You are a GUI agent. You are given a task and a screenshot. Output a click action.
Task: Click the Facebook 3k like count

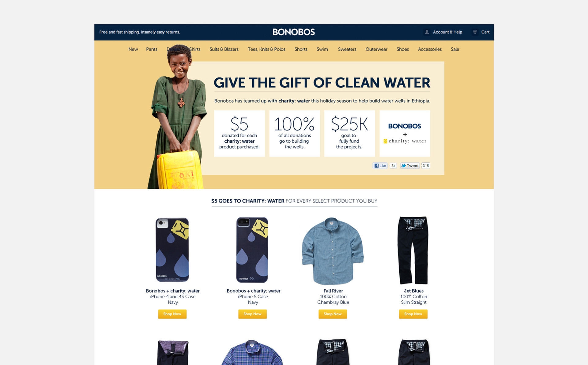393,166
